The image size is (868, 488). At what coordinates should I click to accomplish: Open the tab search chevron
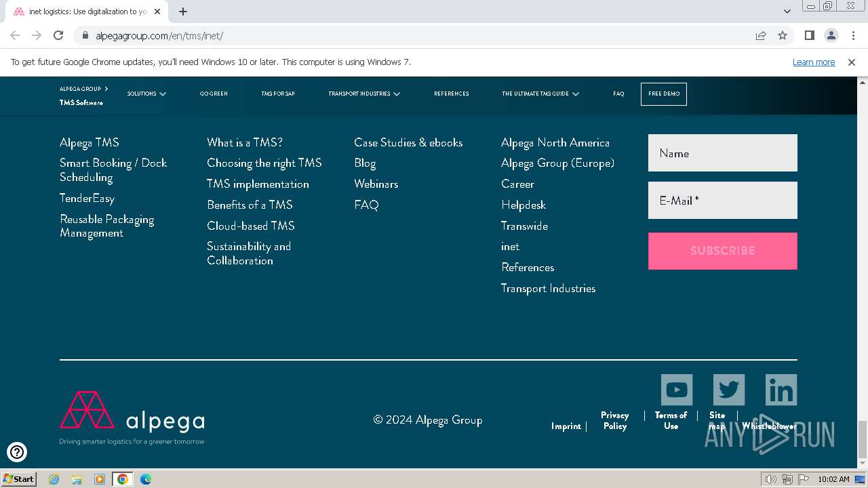pyautogui.click(x=787, y=12)
